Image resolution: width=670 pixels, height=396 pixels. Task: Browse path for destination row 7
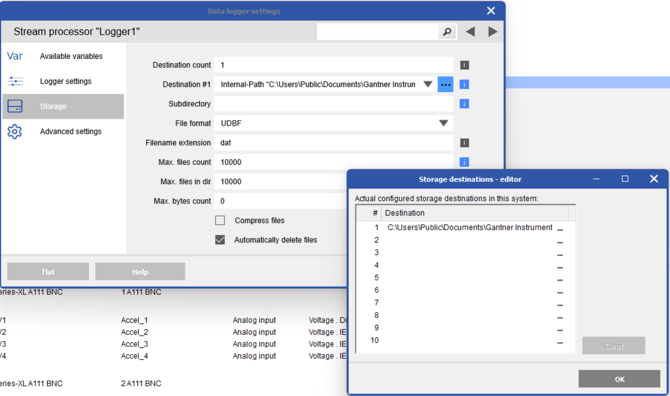pos(560,304)
